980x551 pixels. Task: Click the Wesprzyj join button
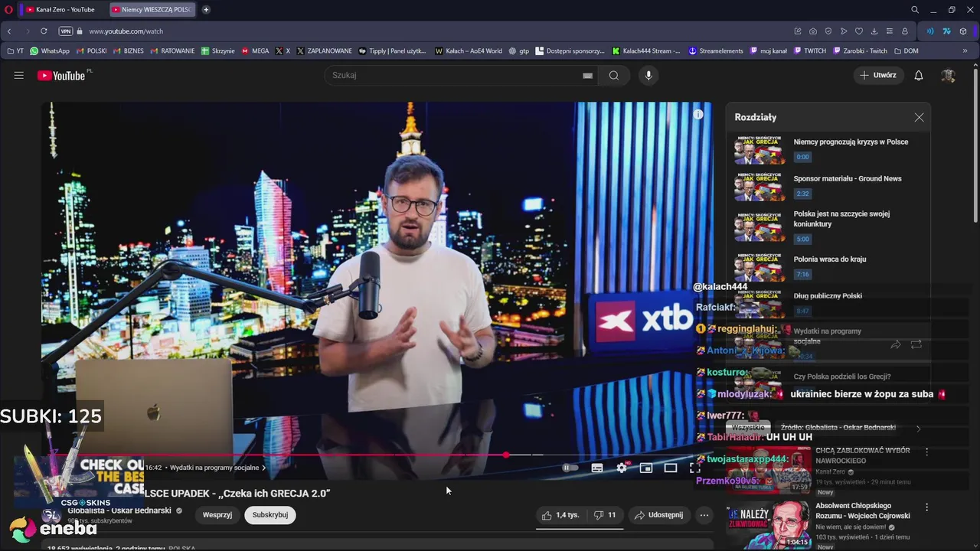pos(217,515)
